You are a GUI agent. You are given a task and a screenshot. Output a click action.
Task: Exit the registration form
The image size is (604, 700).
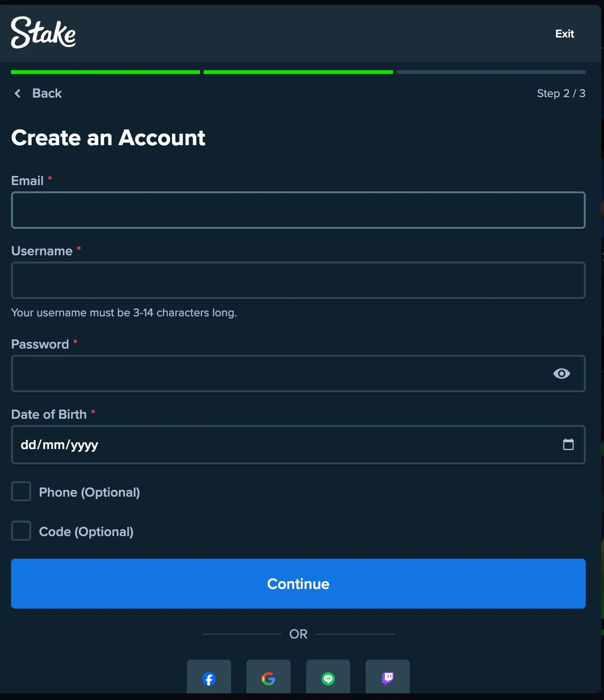pos(565,34)
